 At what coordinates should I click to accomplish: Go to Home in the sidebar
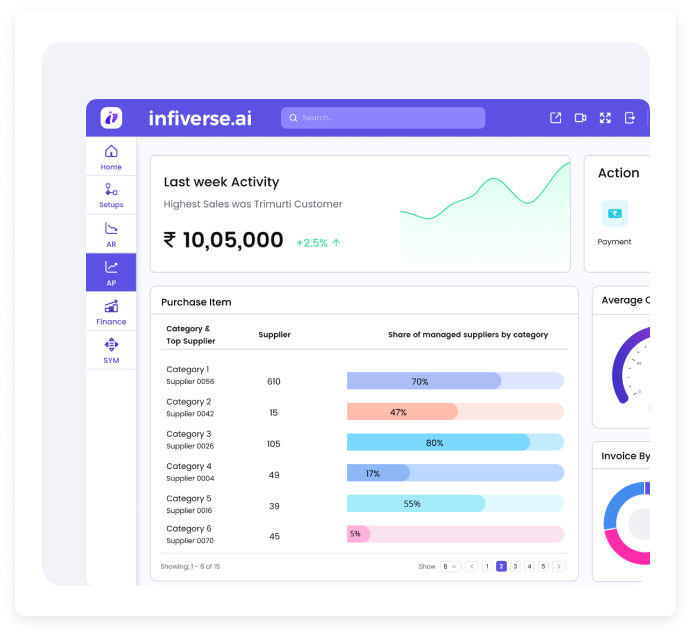pyautogui.click(x=111, y=157)
